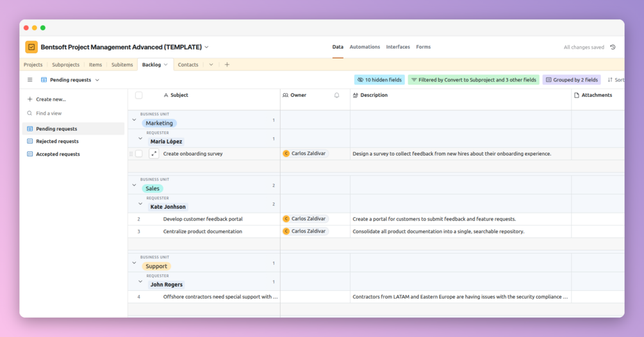Click the Accepted requests view icon in sidebar
This screenshot has height=337, width=644.
[x=29, y=154]
